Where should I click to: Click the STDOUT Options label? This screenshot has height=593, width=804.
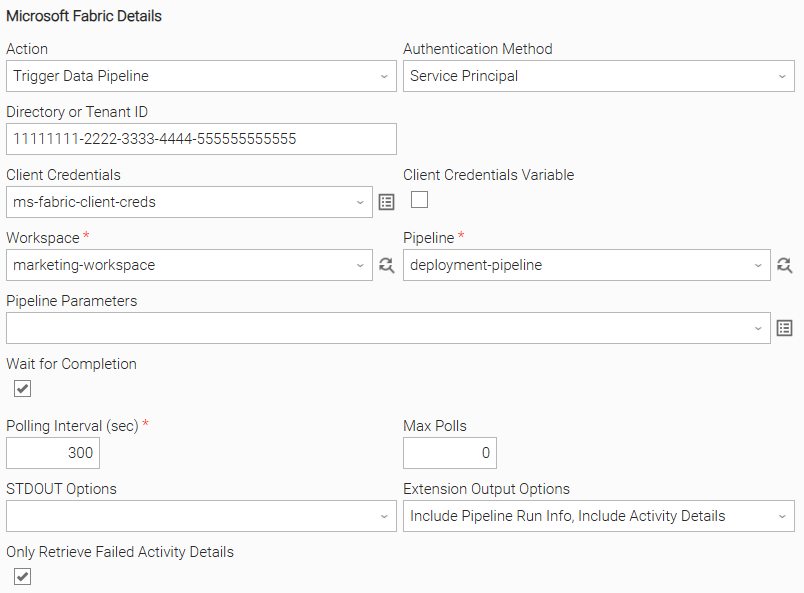pyautogui.click(x=62, y=489)
